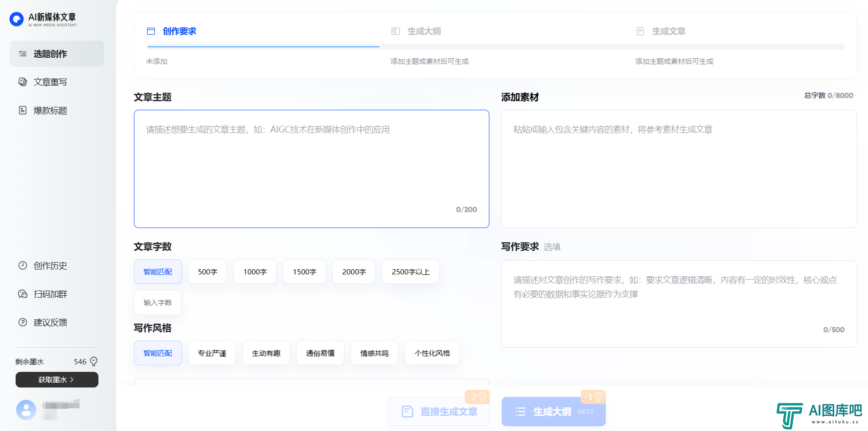
Task: Open 建议反馈 in the sidebar
Action: pos(57,322)
